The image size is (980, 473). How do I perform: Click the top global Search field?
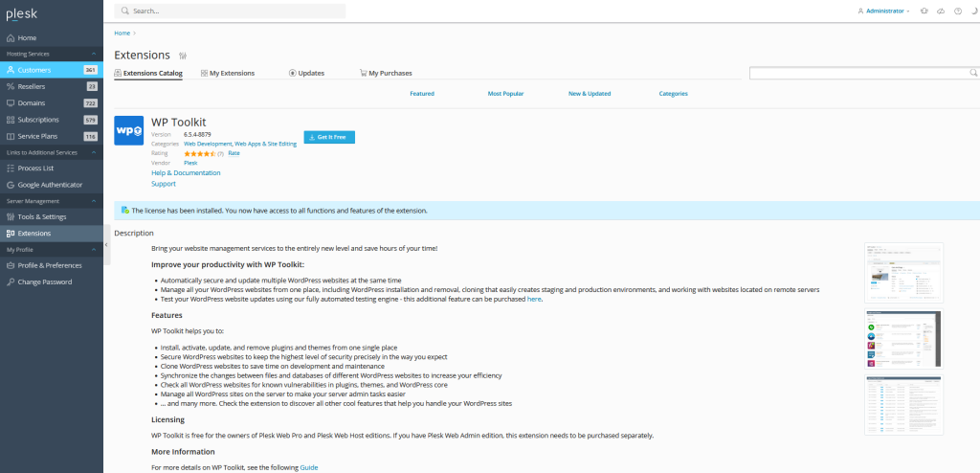(230, 11)
